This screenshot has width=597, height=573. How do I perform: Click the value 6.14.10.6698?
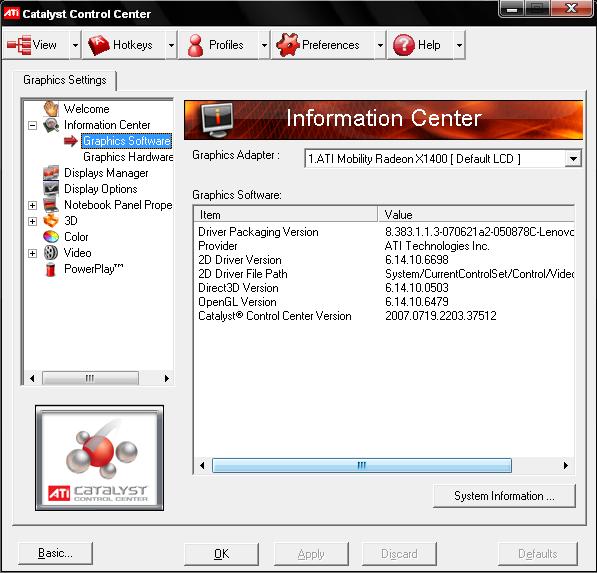pyautogui.click(x=417, y=260)
